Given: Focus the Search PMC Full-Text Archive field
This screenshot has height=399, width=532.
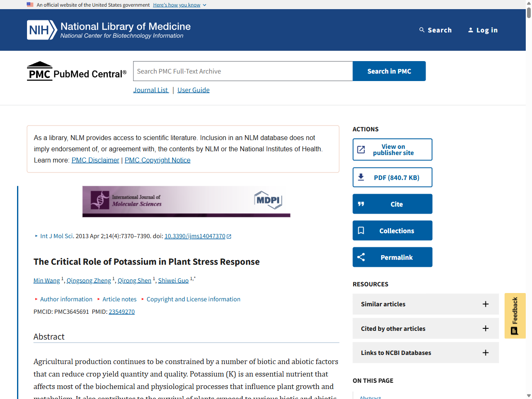Looking at the screenshot, I should tap(243, 71).
